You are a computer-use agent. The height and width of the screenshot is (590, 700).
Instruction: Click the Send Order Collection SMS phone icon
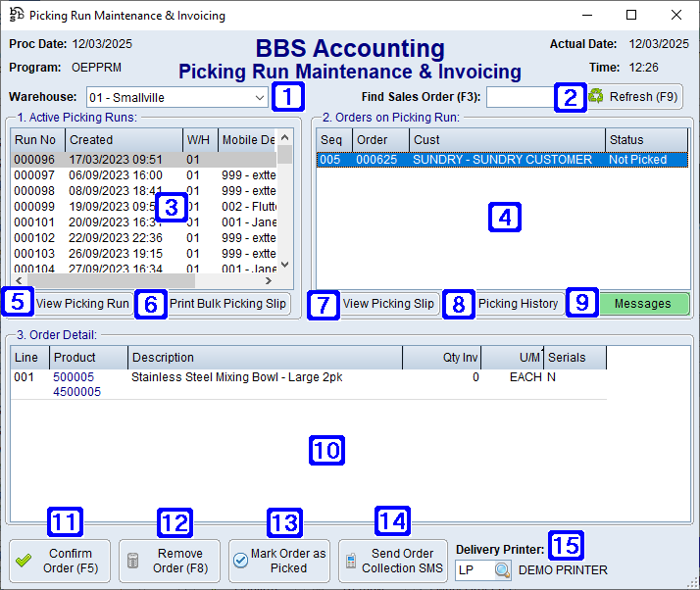[x=350, y=561]
